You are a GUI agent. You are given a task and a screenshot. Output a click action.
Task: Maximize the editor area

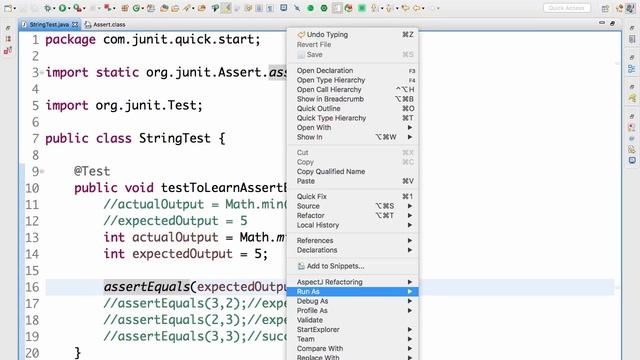(612, 23)
